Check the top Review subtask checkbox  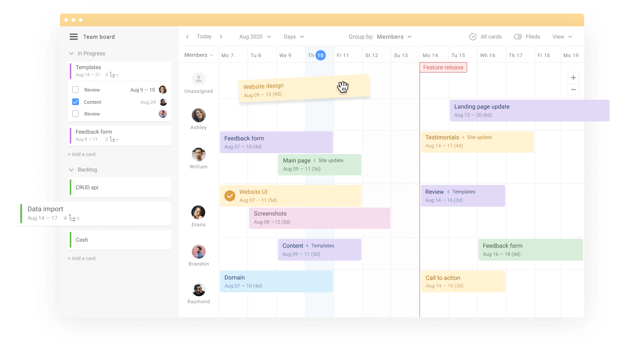(x=75, y=89)
